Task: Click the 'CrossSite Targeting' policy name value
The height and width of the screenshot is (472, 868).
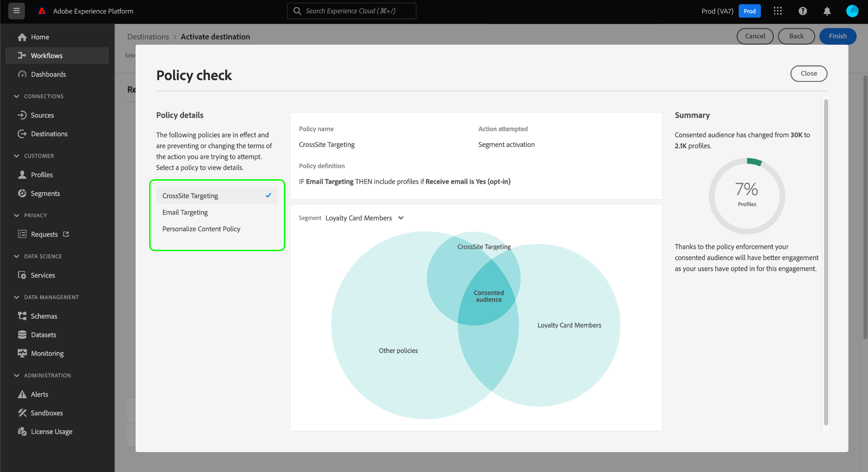Action: pos(327,145)
